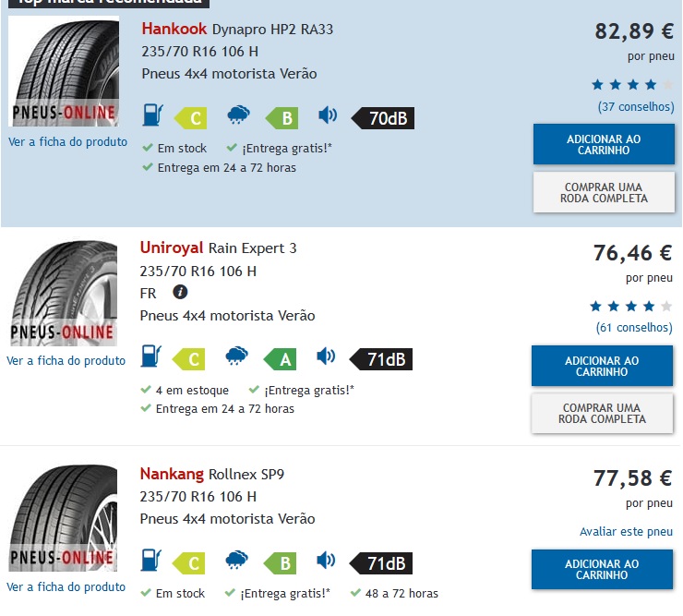Click the star rating for Uniroyal Rain Expert
Viewport: 683px width, 616px height.
coord(630,307)
